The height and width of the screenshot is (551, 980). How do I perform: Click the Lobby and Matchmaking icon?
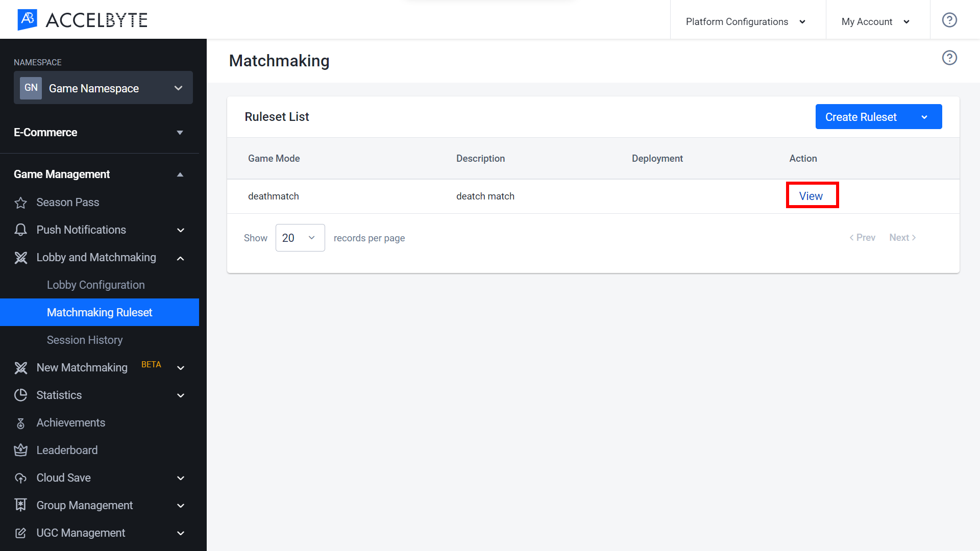21,258
